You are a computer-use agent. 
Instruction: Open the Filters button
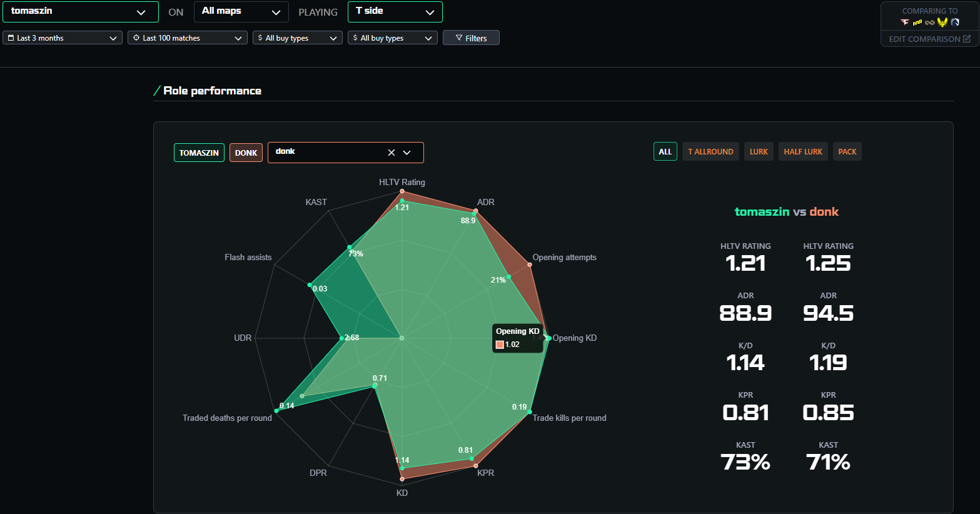click(x=471, y=38)
